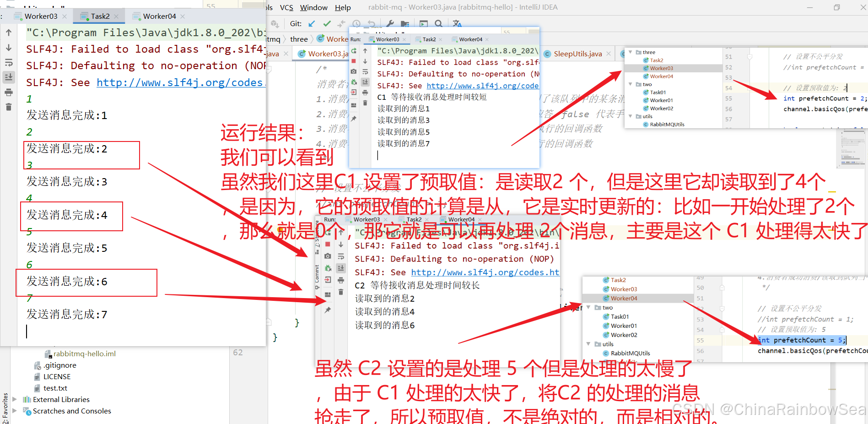Click restore layout icon in C1 console
This screenshot has width=868, height=424.
354,105
